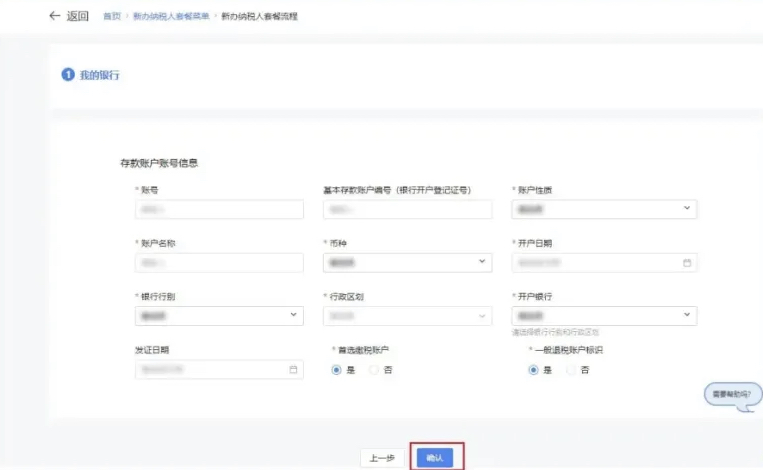Select 否 for 首选缴税账户

point(375,370)
